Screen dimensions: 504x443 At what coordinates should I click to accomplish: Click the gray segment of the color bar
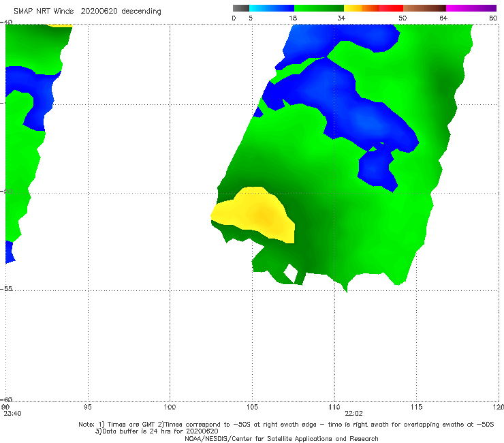241,8
